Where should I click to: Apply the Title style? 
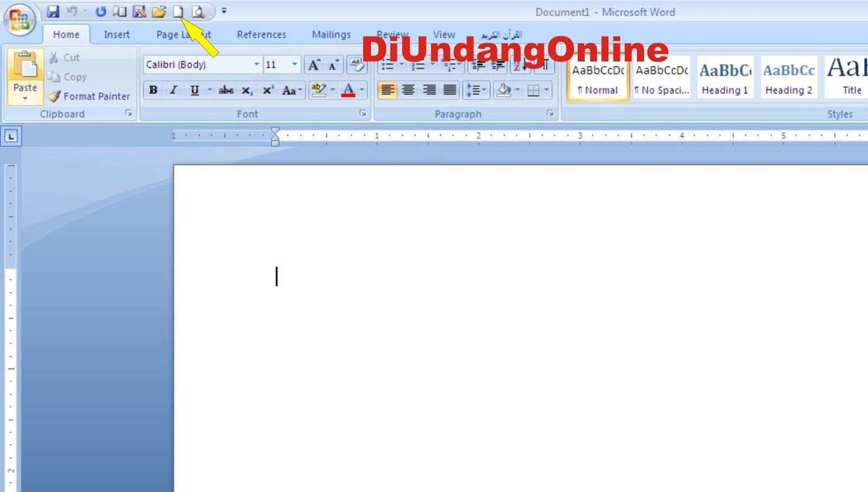pos(847,78)
